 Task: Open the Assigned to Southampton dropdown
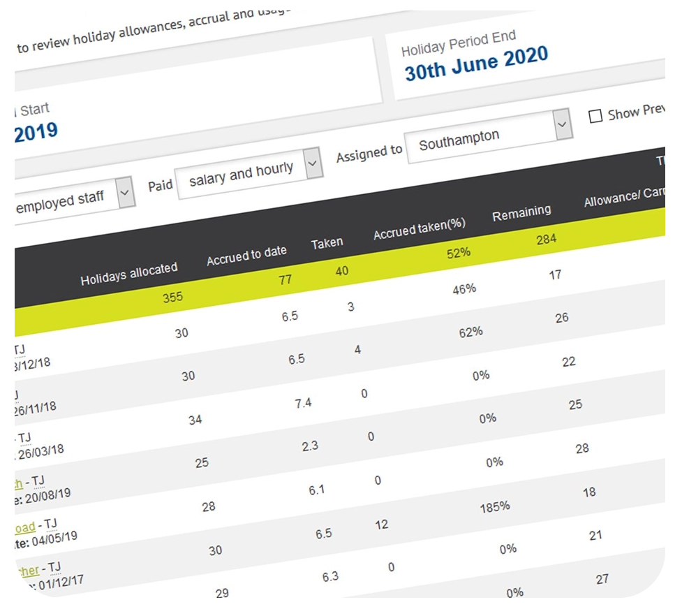pyautogui.click(x=489, y=136)
